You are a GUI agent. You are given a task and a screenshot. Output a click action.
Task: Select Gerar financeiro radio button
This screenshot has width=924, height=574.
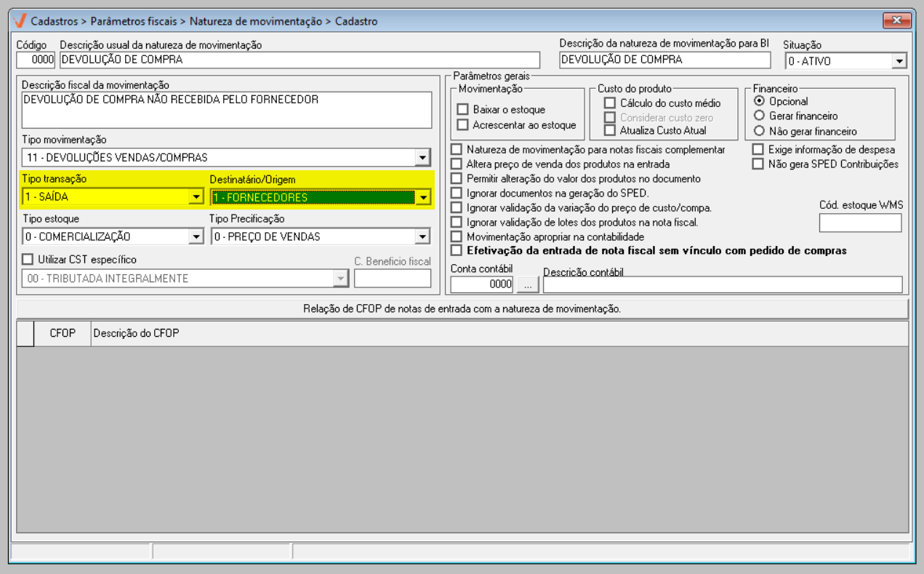coord(760,116)
